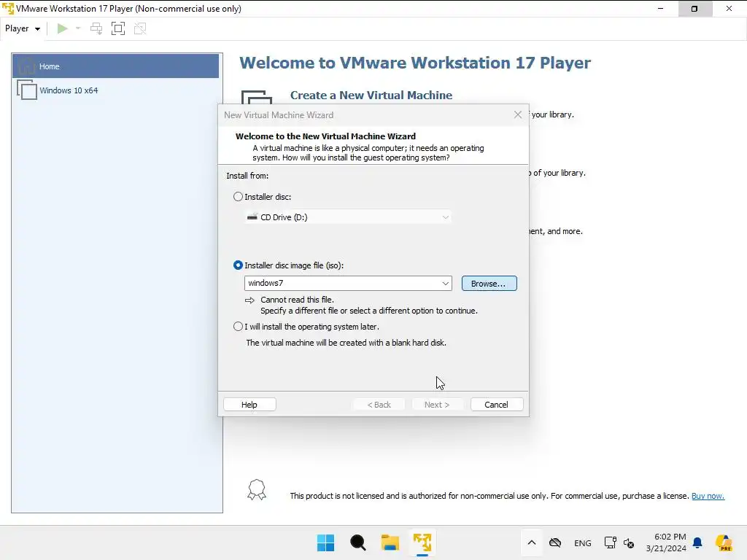Click the Windows 10 x64 VM icon
The width and height of the screenshot is (747, 560).
point(27,90)
